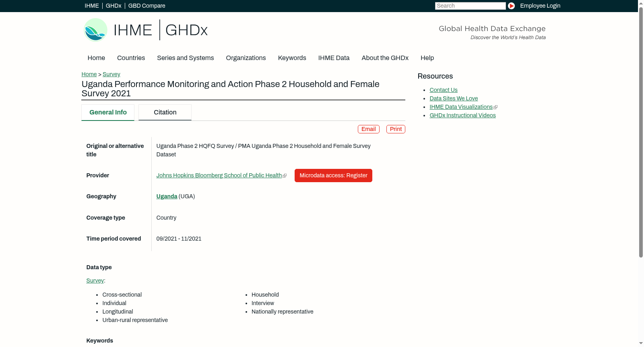Open the Organizations menu item
The height and width of the screenshot is (347, 644).
point(246,58)
